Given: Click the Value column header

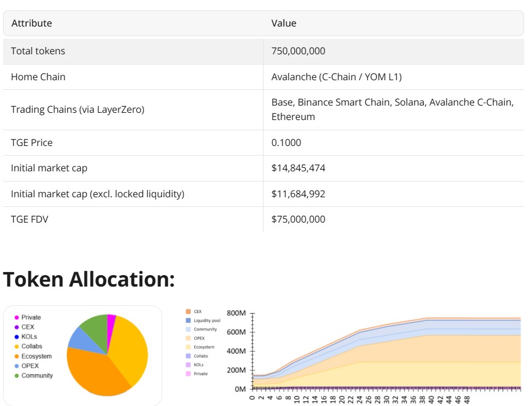Looking at the screenshot, I should tap(283, 23).
